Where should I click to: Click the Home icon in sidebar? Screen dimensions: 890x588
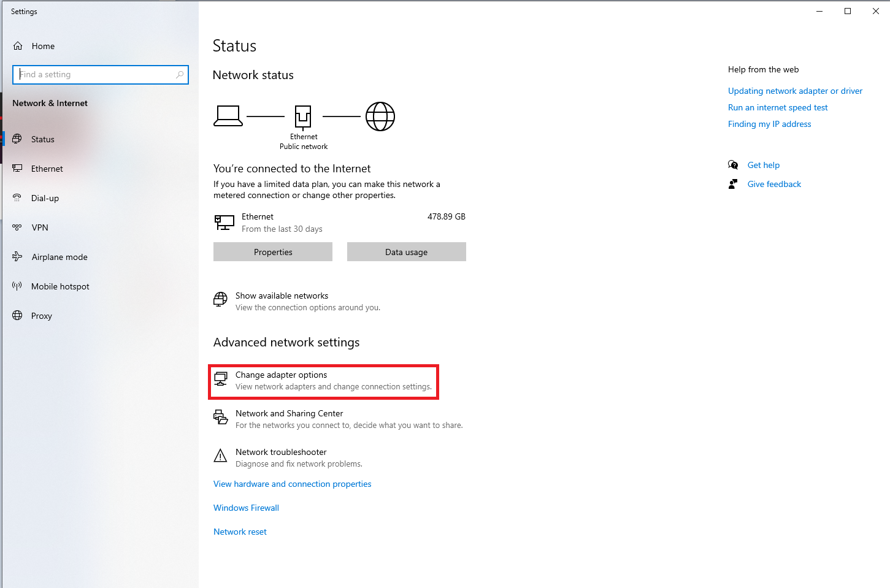[x=18, y=46]
